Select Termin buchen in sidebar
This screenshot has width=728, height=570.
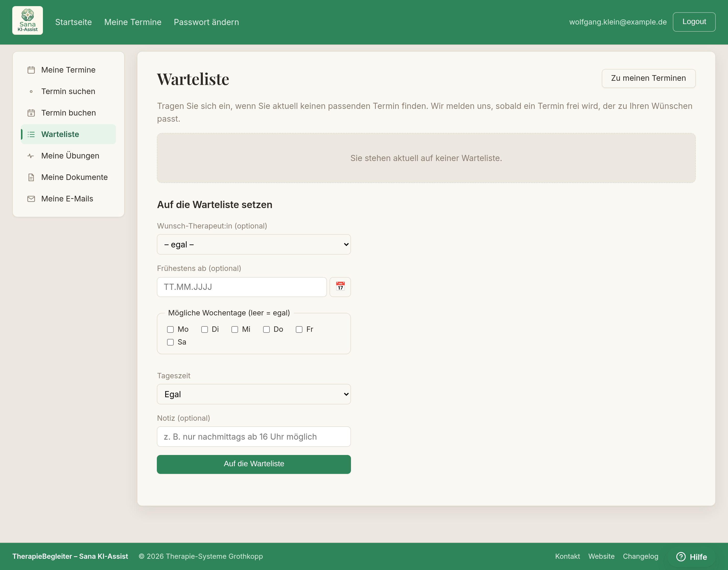click(x=68, y=113)
